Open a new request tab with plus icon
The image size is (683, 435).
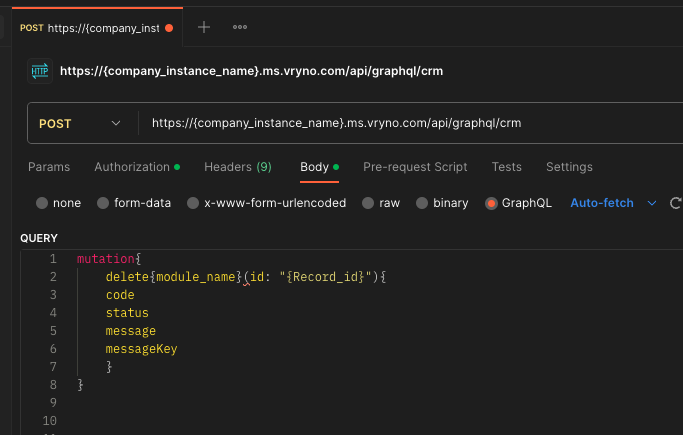click(204, 27)
